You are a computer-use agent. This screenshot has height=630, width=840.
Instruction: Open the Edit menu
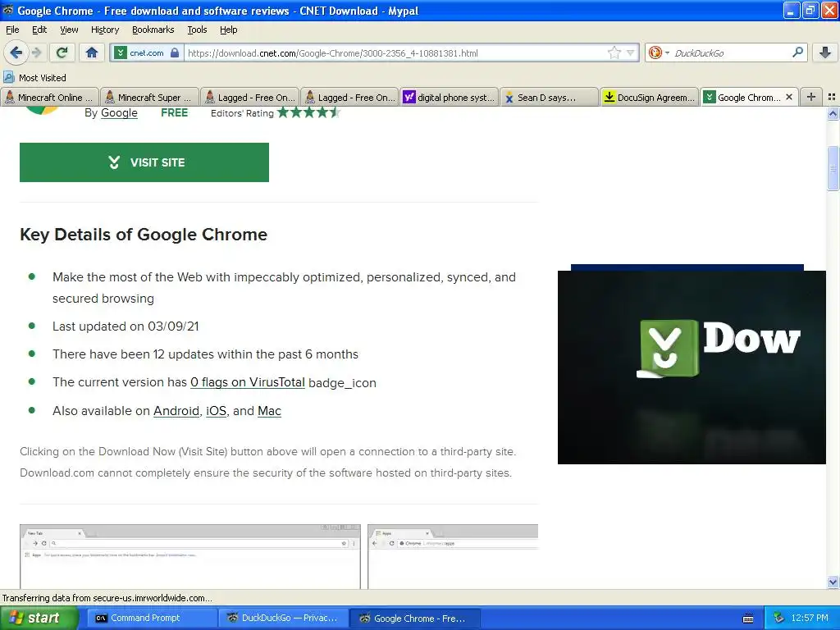coord(39,30)
